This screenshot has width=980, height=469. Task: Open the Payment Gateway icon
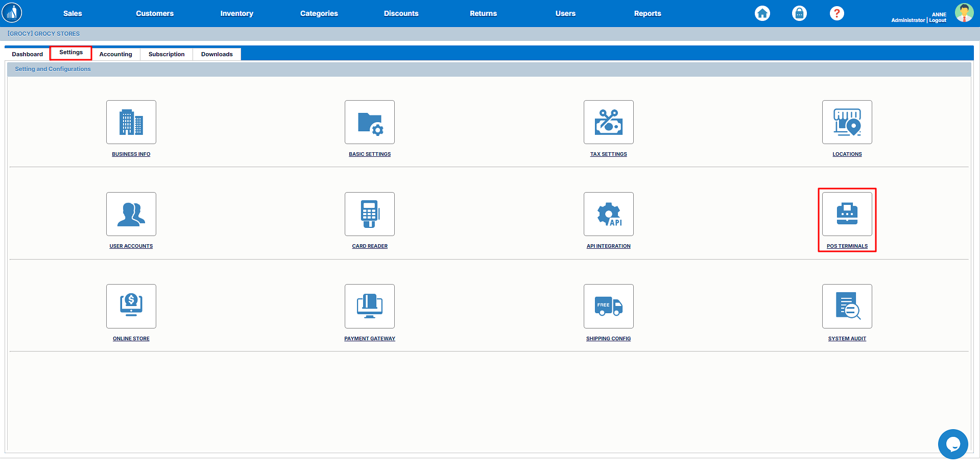tap(369, 306)
